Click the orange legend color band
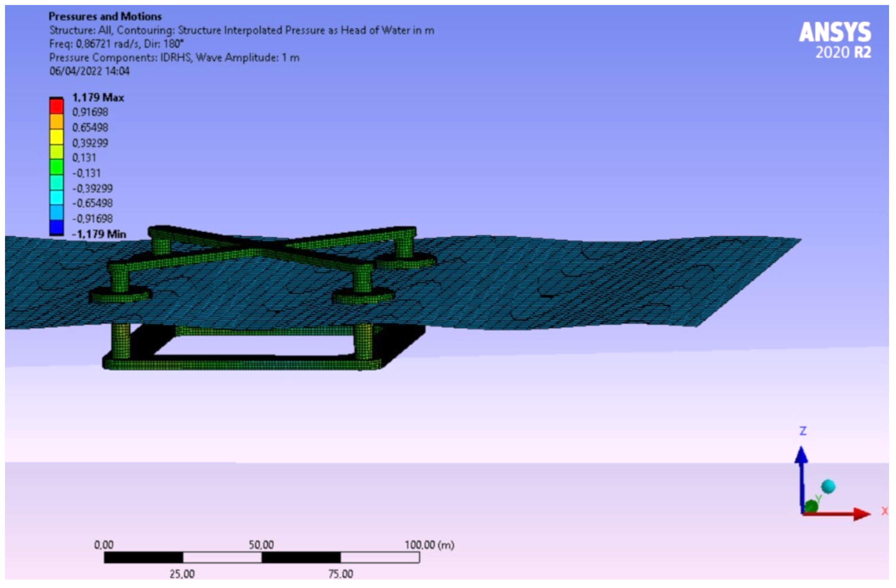The width and height of the screenshot is (896, 588). coord(56,121)
